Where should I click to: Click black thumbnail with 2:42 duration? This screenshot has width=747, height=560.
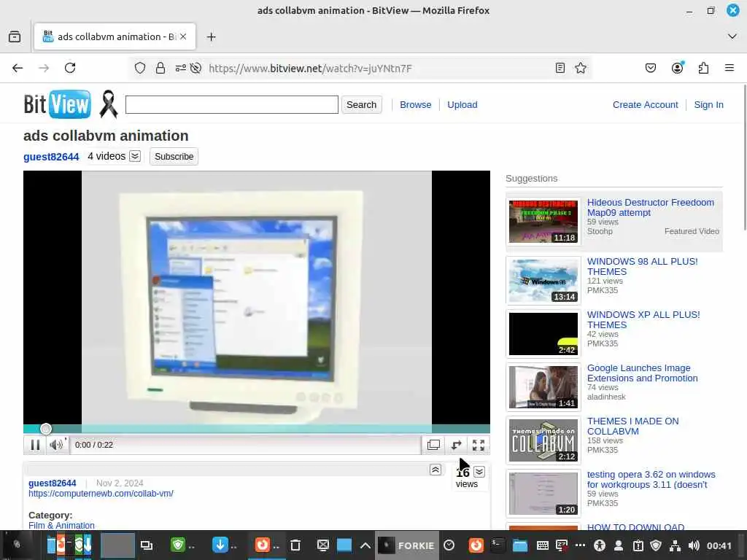[543, 334]
